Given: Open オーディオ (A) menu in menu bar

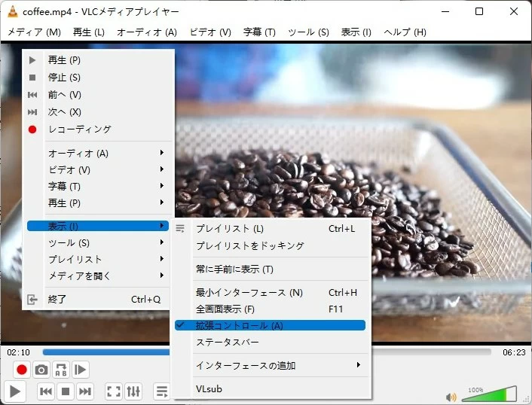Looking at the screenshot, I should [x=147, y=32].
